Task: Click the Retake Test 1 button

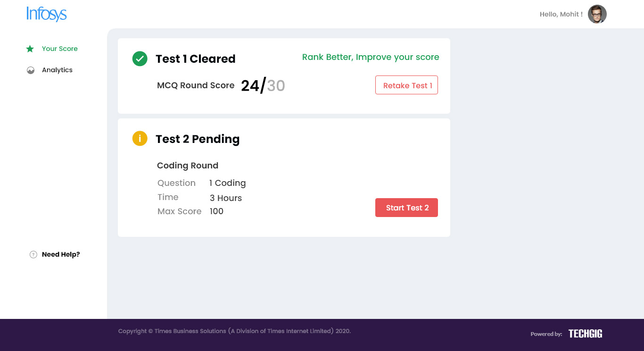Action: pos(406,85)
